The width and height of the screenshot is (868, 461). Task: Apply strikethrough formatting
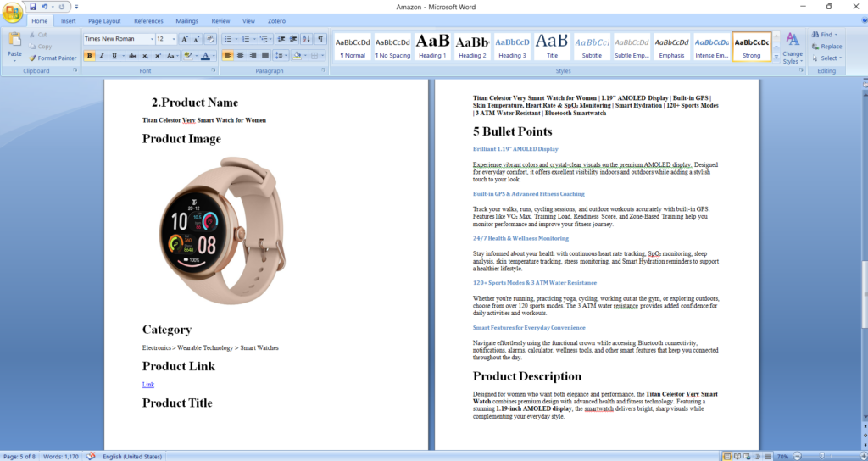[132, 56]
